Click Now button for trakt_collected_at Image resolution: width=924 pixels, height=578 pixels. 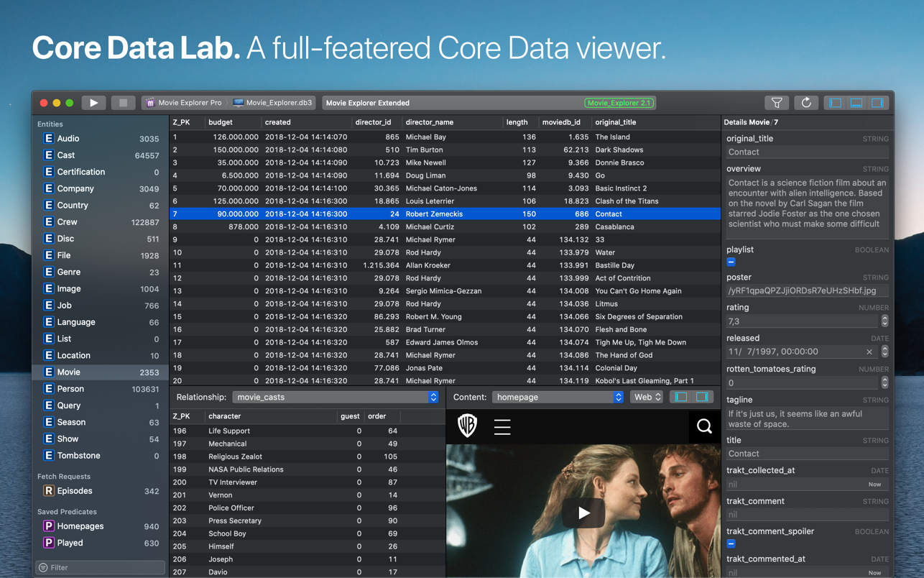pyautogui.click(x=874, y=485)
